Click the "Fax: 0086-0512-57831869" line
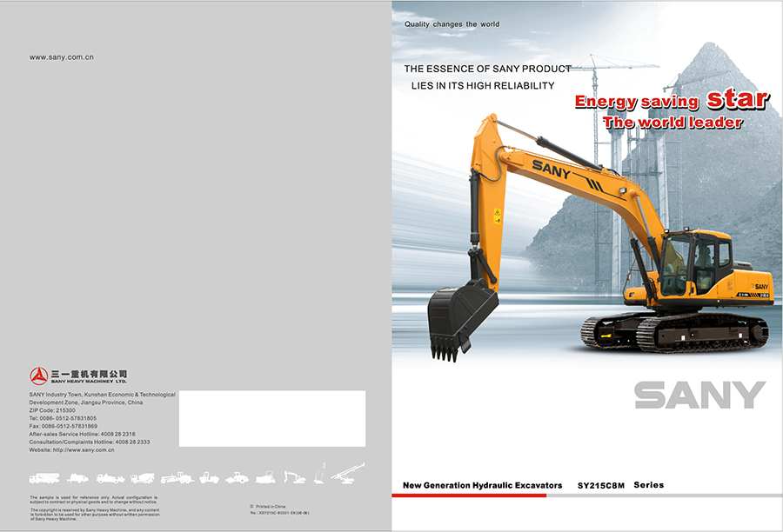This screenshot has width=783, height=532. tap(64, 426)
